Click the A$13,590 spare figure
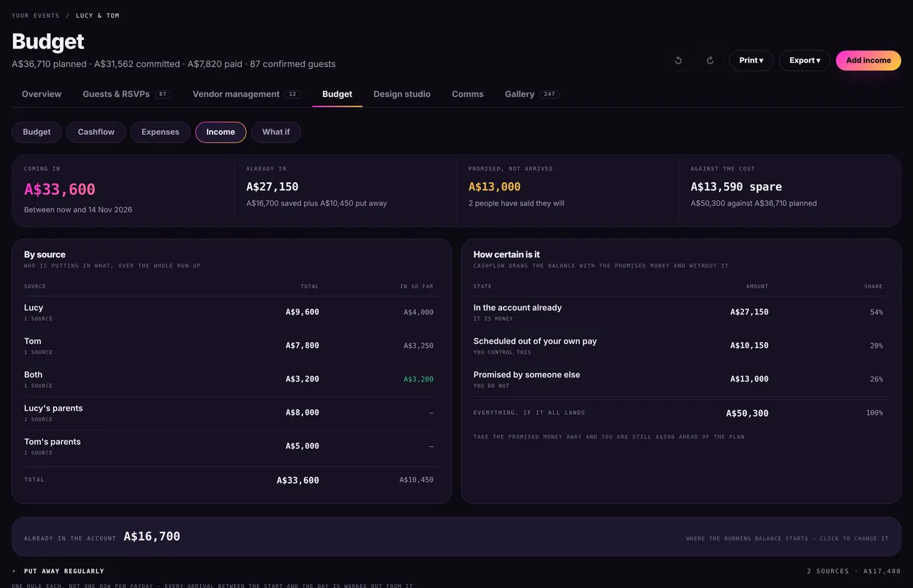Viewport: 913px width, 588px height. 736,187
